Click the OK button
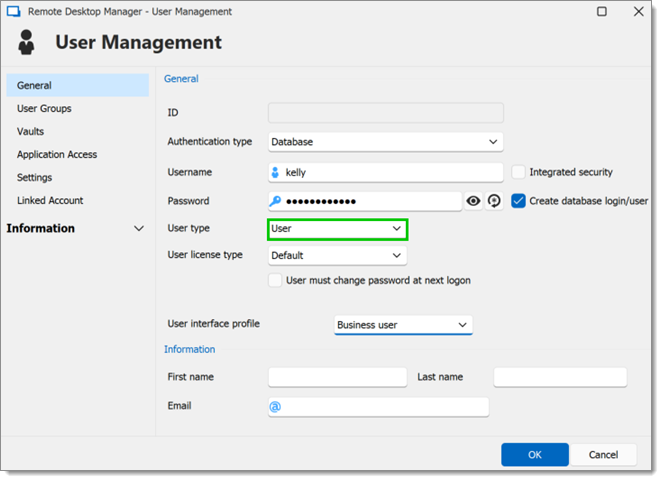Image resolution: width=662 pixels, height=481 pixels. [x=534, y=455]
